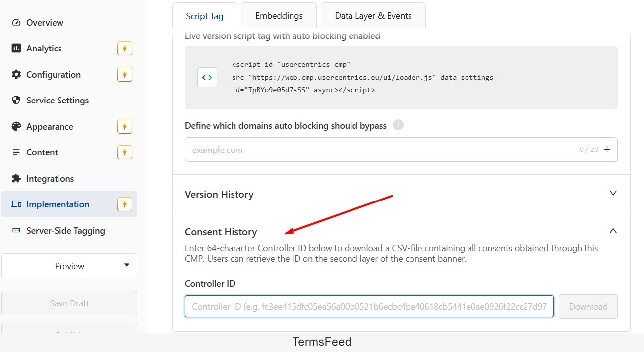644x352 pixels.
Task: Open the Data Layer & Events tab
Action: click(x=373, y=16)
